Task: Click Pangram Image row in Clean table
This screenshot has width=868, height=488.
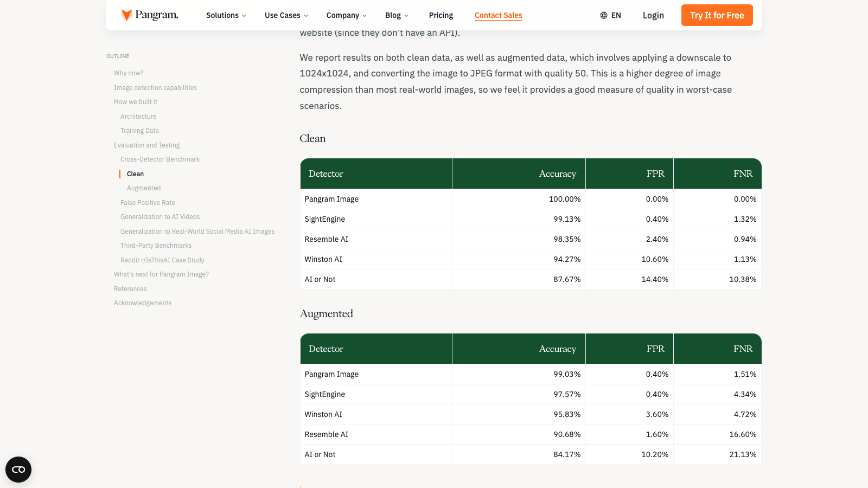Action: coord(531,199)
